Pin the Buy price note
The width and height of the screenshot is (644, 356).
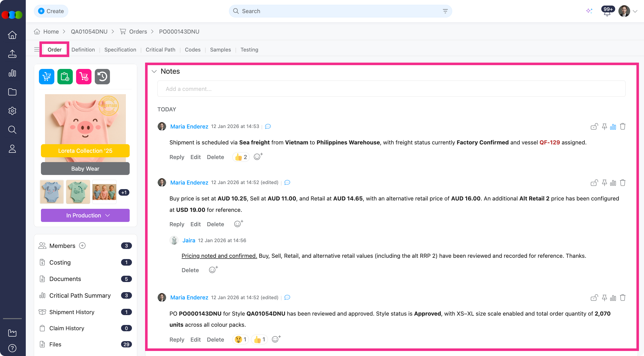pos(604,183)
